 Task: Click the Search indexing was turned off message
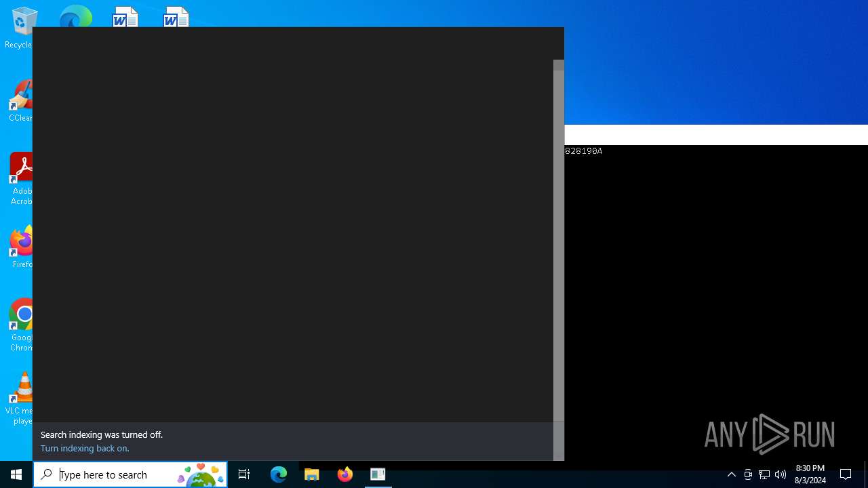102,434
